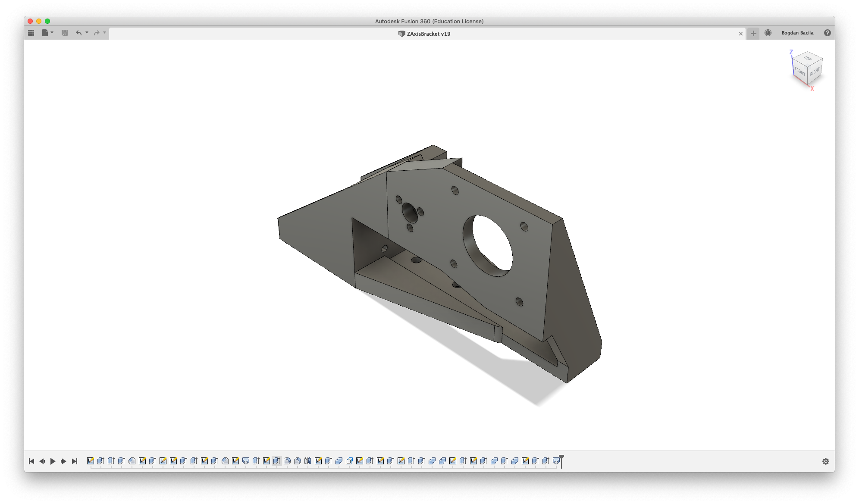This screenshot has width=859, height=504.
Task: Click the FRONT face of the ViewCube
Action: [800, 72]
